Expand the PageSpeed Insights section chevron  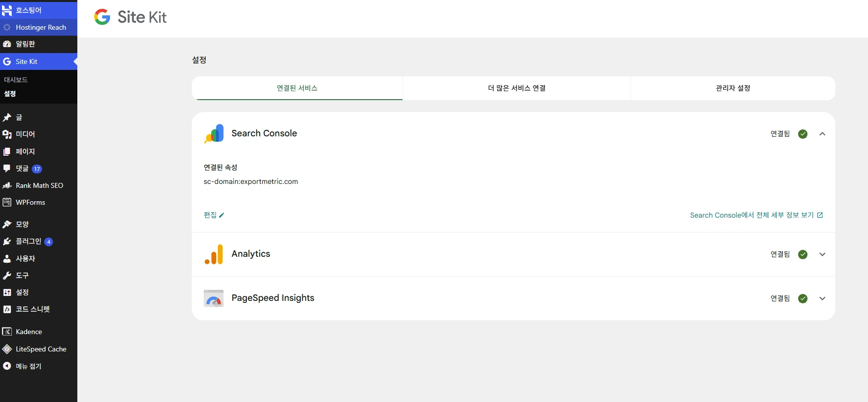pos(822,298)
